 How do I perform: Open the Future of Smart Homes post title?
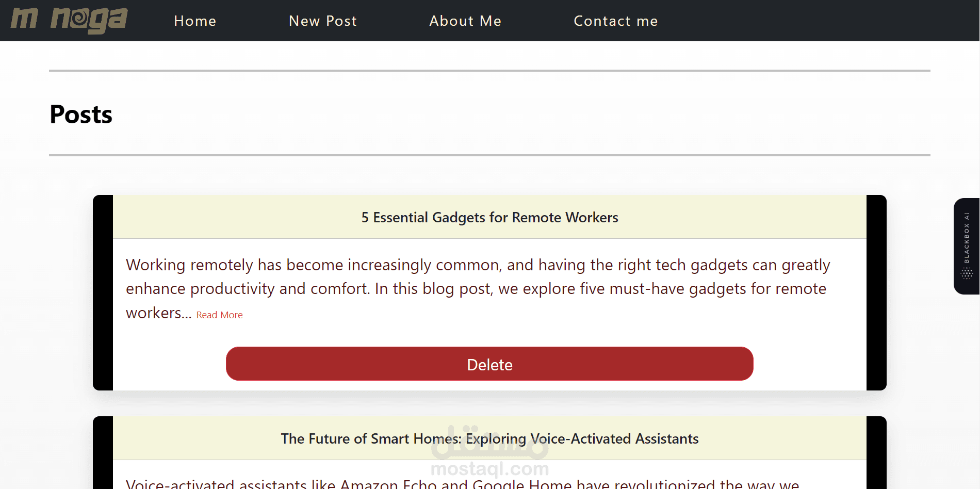point(489,439)
